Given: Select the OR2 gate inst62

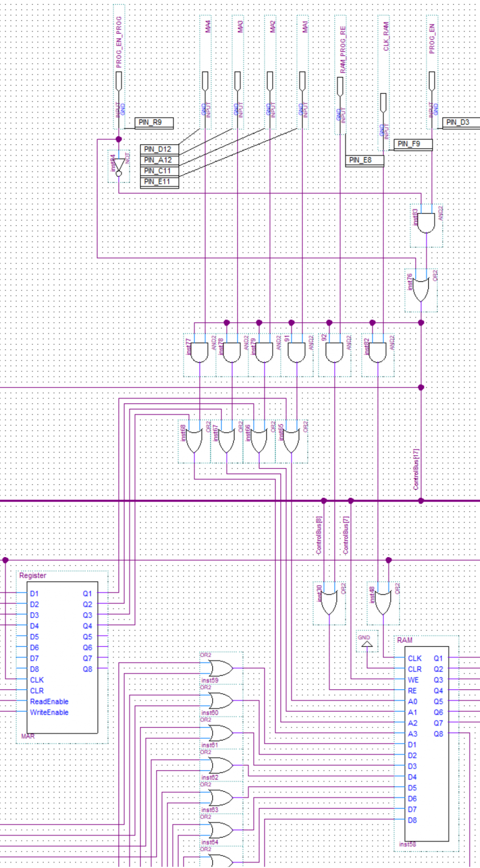Looking at the screenshot, I should coord(221,765).
